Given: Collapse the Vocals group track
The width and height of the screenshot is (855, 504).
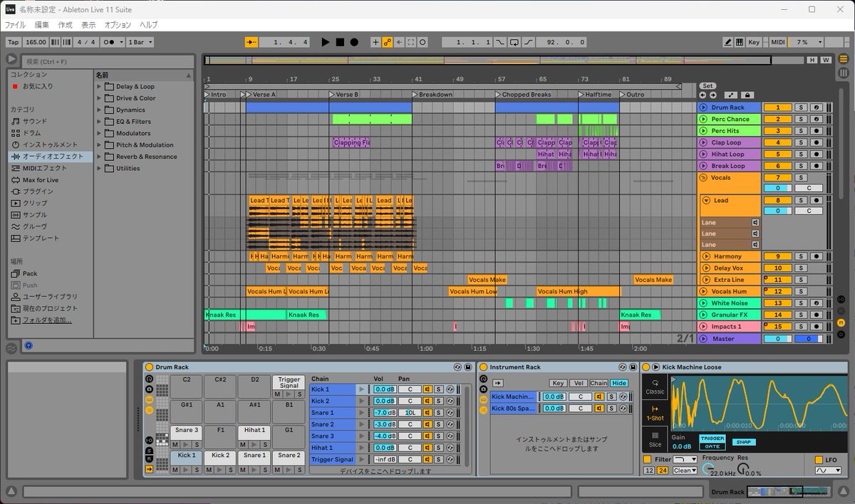Looking at the screenshot, I should coord(705,177).
